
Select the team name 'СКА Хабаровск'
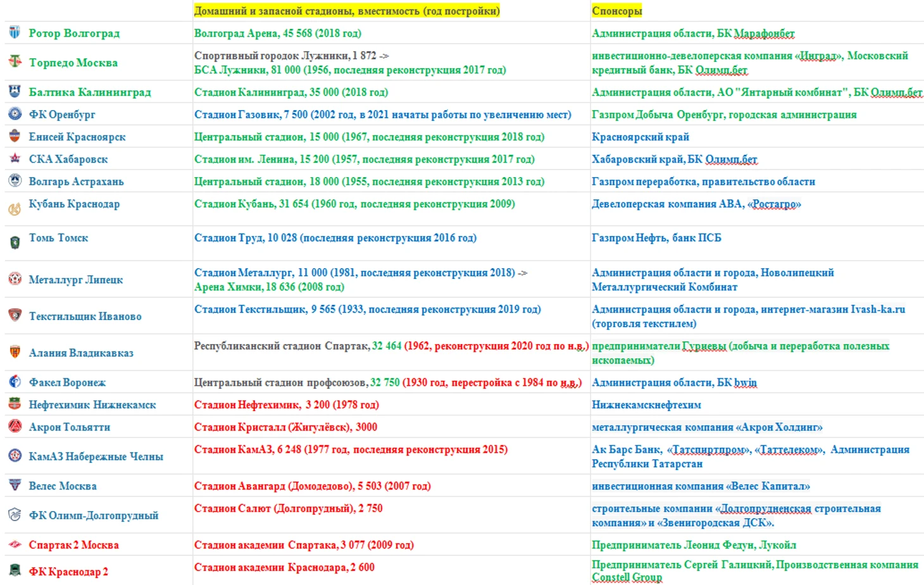point(68,159)
